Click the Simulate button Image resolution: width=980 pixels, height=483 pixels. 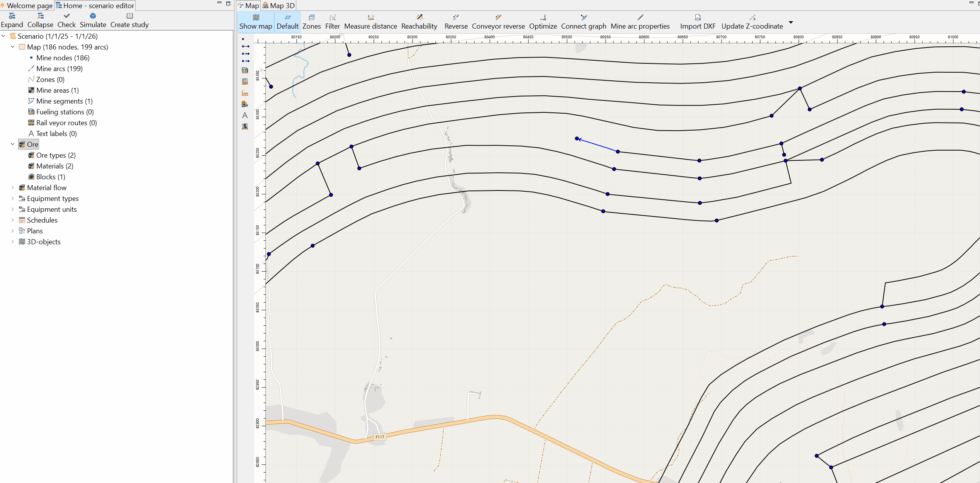click(x=93, y=20)
